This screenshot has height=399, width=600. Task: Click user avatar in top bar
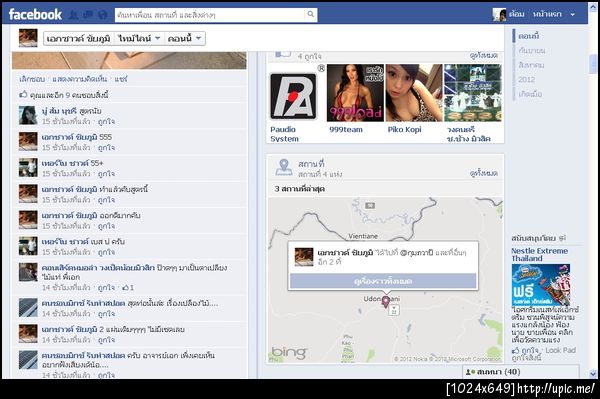499,15
